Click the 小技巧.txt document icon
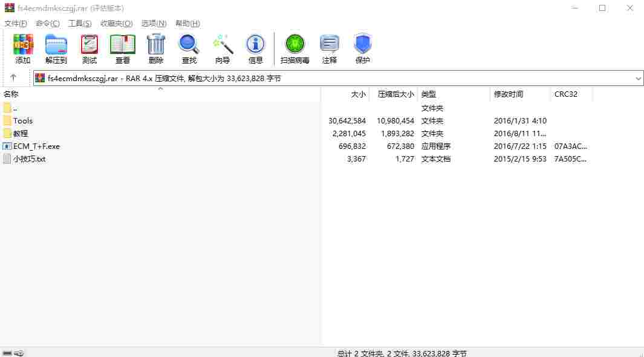The image size is (644, 357). coord(7,159)
